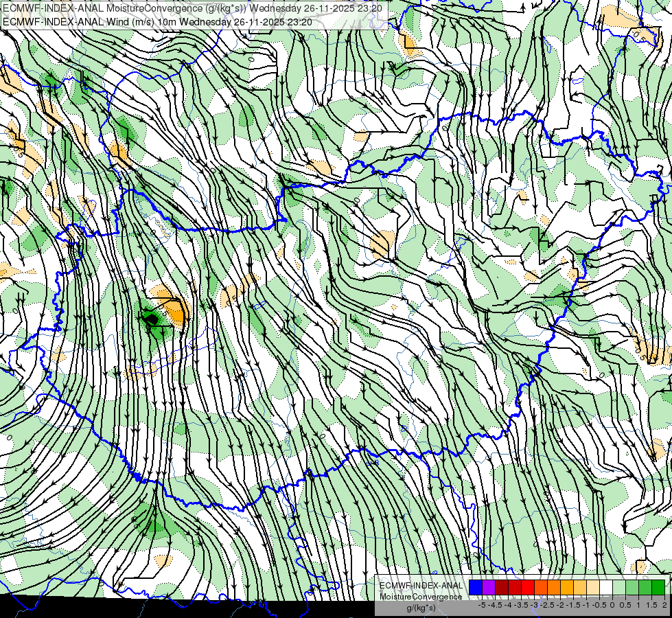Select the purple legend swatch

(x=489, y=587)
